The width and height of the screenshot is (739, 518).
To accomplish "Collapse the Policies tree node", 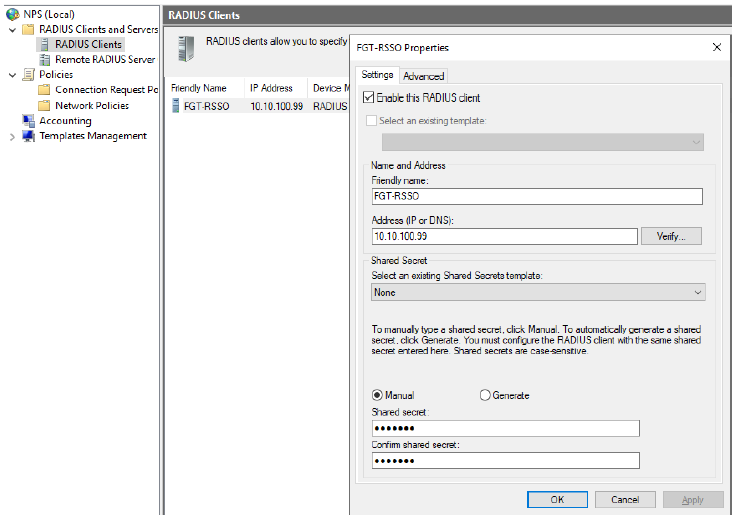I will pos(12,75).
